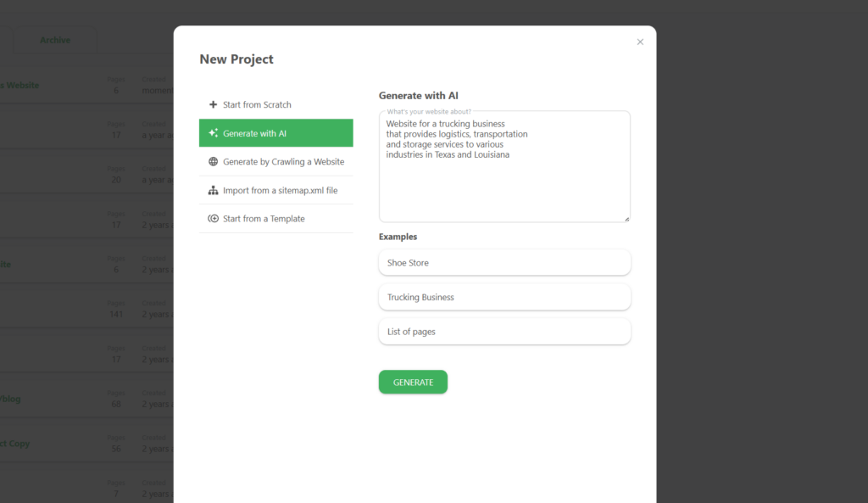
Task: Close the New Project dialog with X
Action: point(640,42)
